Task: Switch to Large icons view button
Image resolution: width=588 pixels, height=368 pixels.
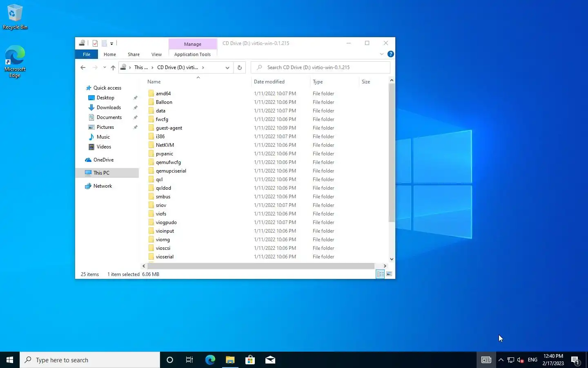Action: point(389,274)
